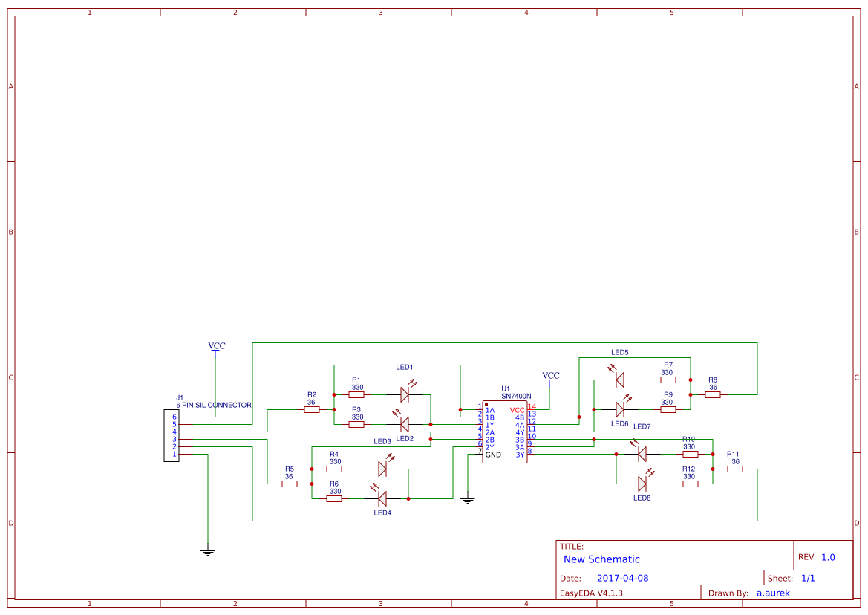
Task: Click resistor R2 valued 36
Action: (x=312, y=408)
